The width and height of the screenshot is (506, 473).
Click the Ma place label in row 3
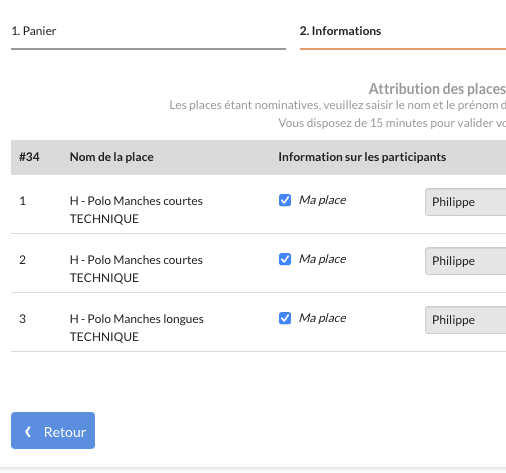click(322, 318)
